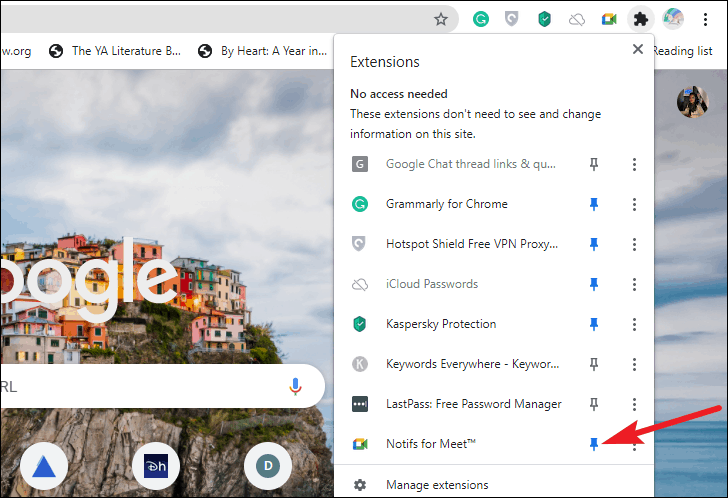Click the Hotspot Shield icon in the list

coord(359,244)
